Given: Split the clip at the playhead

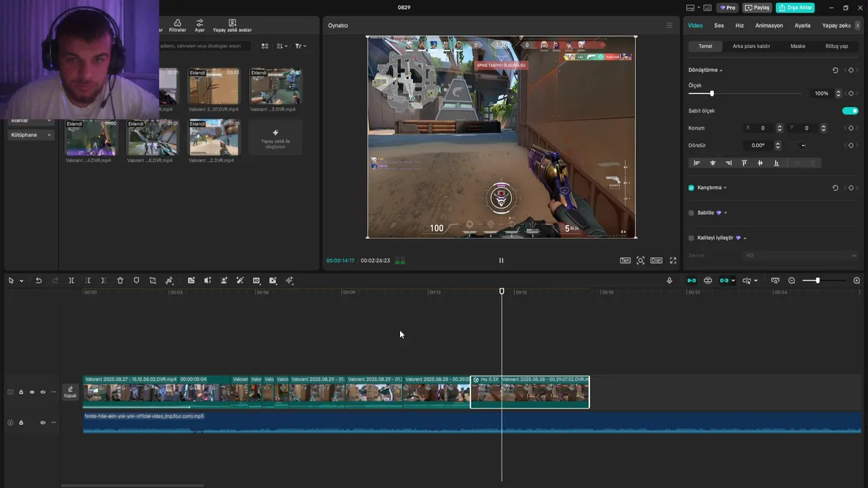Looking at the screenshot, I should (x=71, y=281).
